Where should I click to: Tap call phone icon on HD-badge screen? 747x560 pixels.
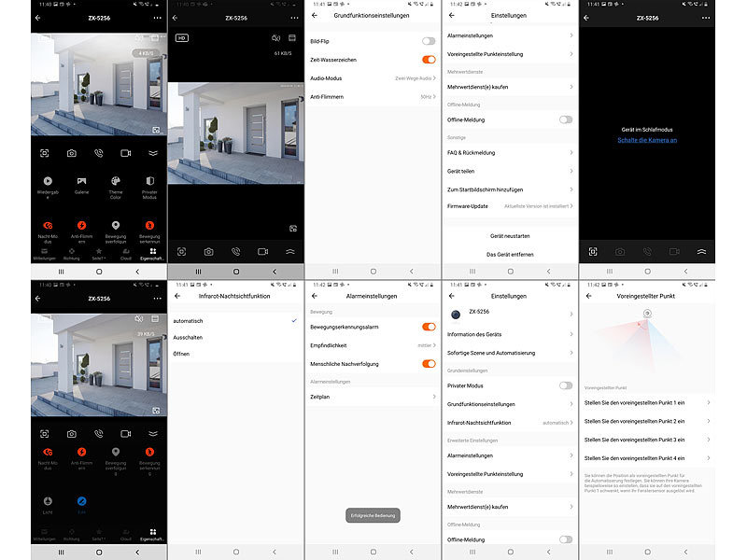(x=236, y=251)
